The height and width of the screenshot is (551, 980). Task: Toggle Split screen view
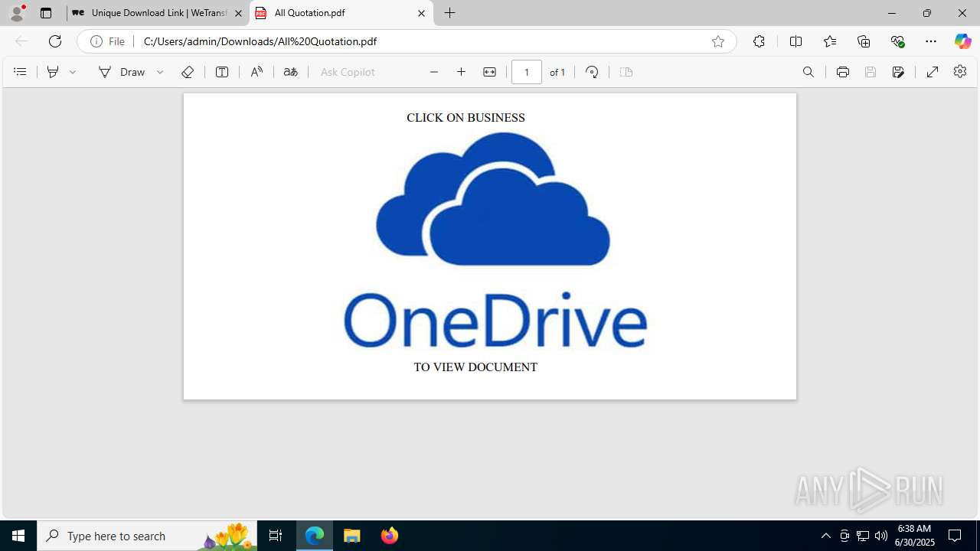tap(795, 41)
